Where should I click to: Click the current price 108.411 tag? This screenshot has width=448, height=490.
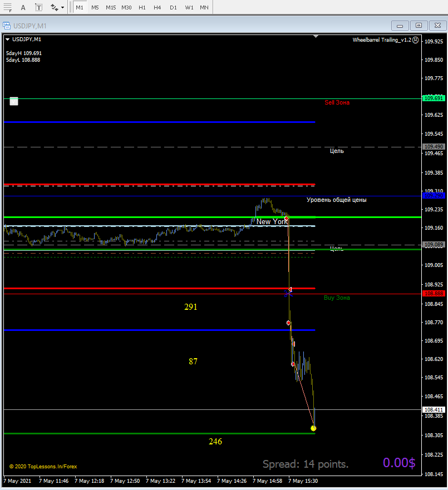click(x=434, y=410)
